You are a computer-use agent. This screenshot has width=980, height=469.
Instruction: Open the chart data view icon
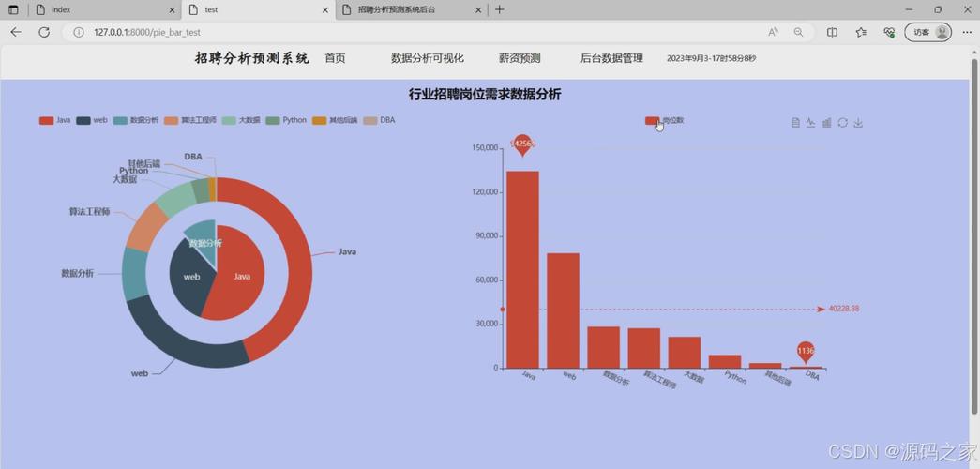tap(795, 123)
